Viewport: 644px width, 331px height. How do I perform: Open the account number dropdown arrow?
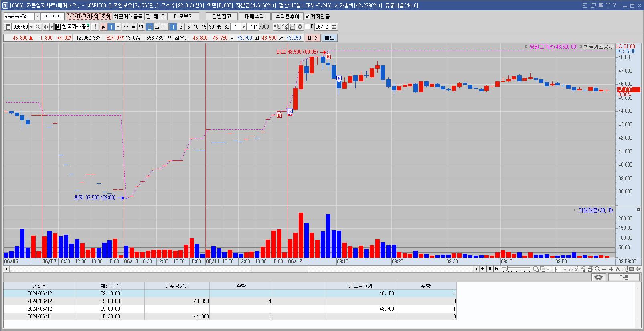click(x=38, y=16)
